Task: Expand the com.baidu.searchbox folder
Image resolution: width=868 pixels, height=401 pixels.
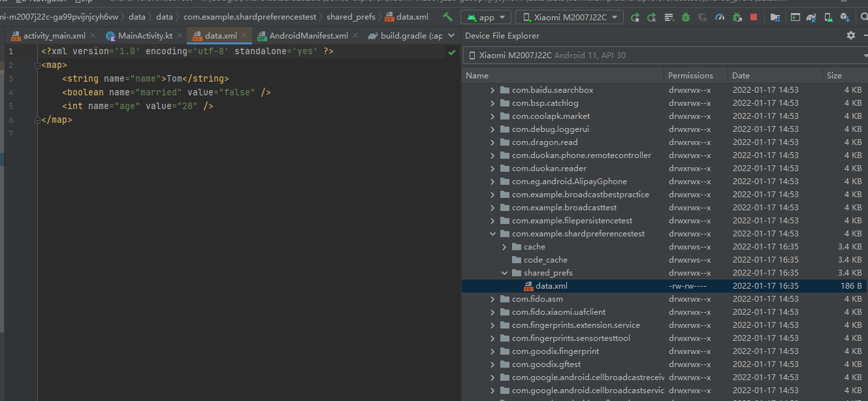Action: (x=492, y=90)
